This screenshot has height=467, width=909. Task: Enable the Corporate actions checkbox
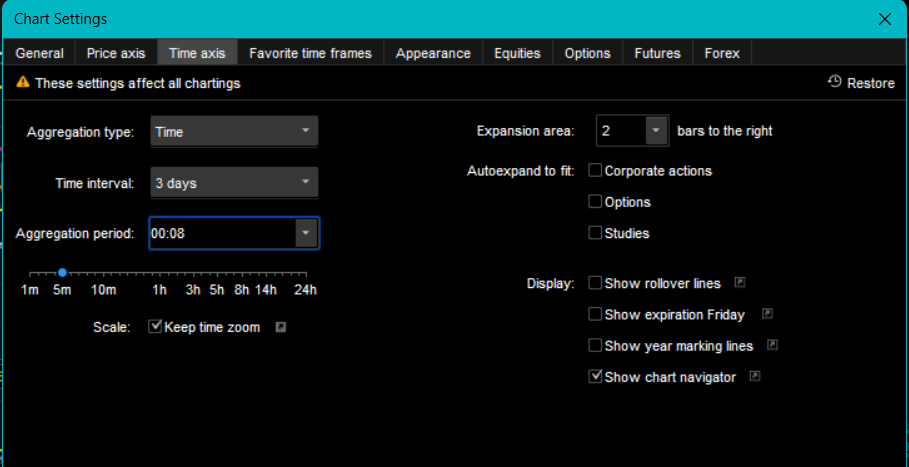tap(596, 171)
